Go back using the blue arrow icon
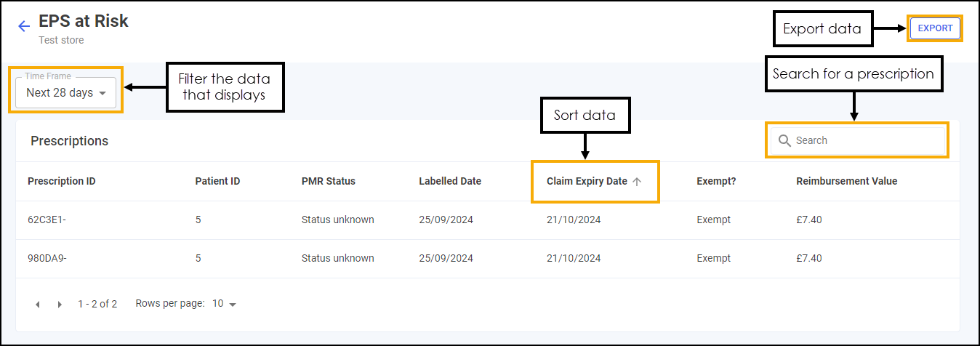The height and width of the screenshot is (346, 980). click(x=24, y=26)
